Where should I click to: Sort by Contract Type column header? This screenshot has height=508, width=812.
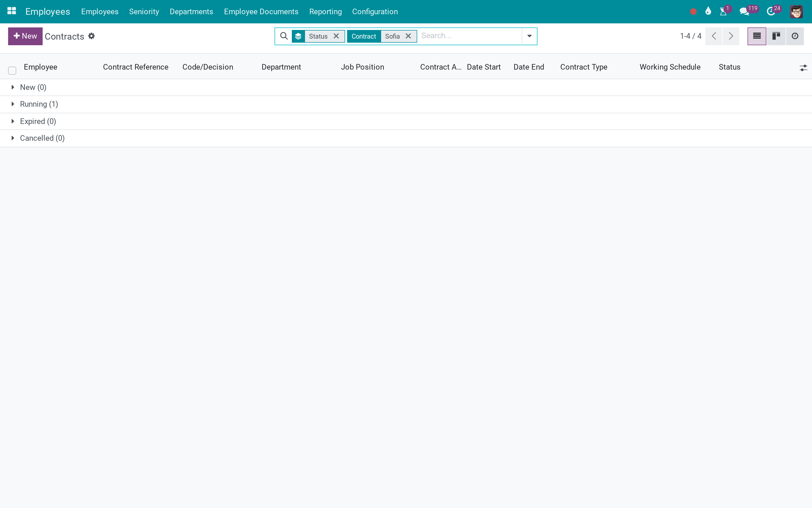(584, 67)
